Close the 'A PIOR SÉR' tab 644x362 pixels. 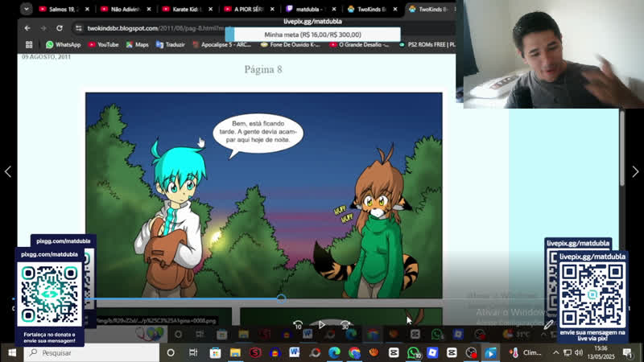click(272, 9)
